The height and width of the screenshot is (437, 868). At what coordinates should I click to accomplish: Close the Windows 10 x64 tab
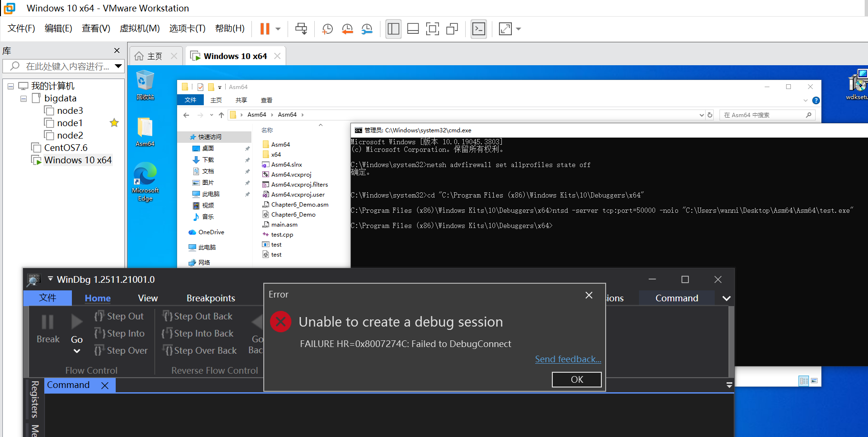pos(278,56)
